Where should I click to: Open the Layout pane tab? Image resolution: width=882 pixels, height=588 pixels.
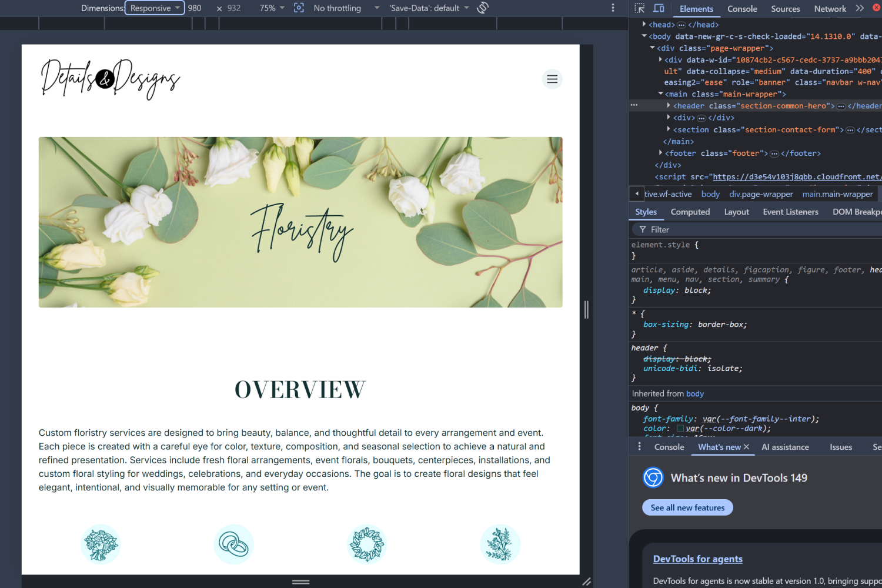point(736,212)
